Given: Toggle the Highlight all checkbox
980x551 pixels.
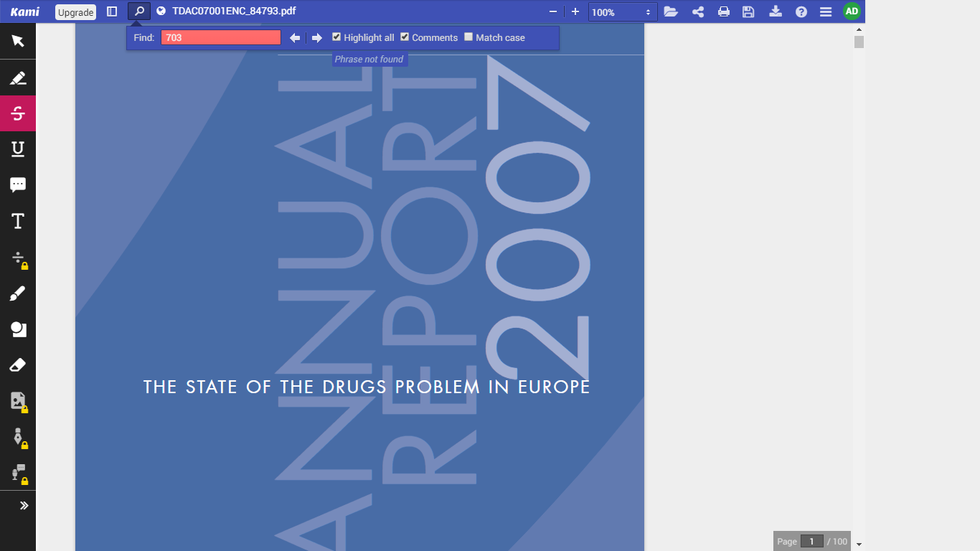Looking at the screenshot, I should tap(336, 37).
